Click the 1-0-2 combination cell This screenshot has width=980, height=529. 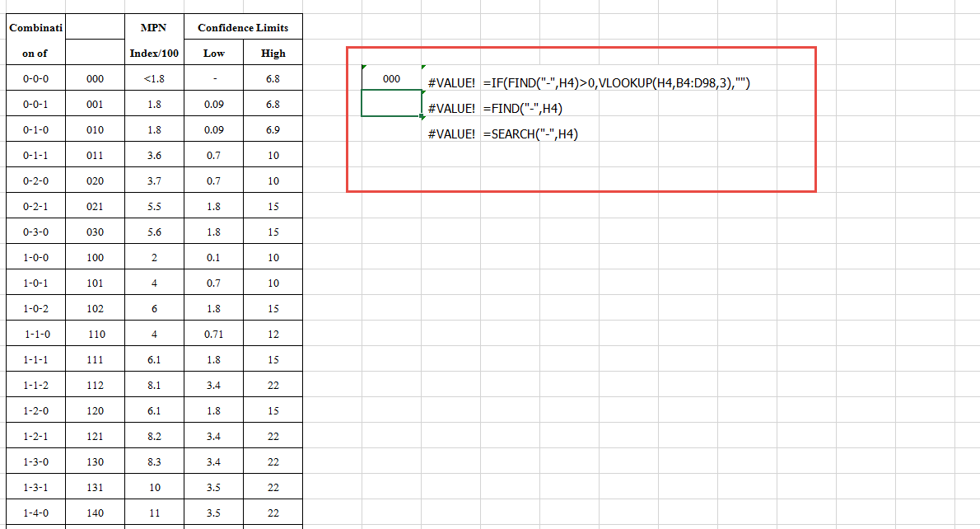click(35, 309)
